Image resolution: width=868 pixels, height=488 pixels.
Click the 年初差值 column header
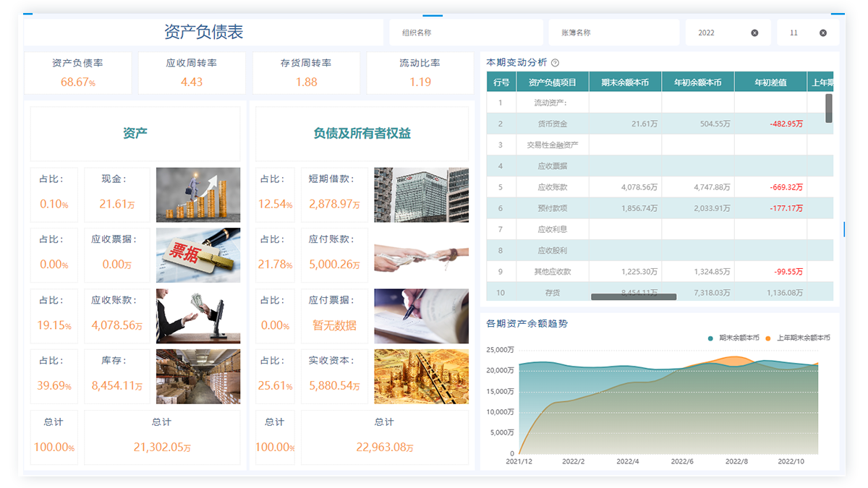coord(770,82)
